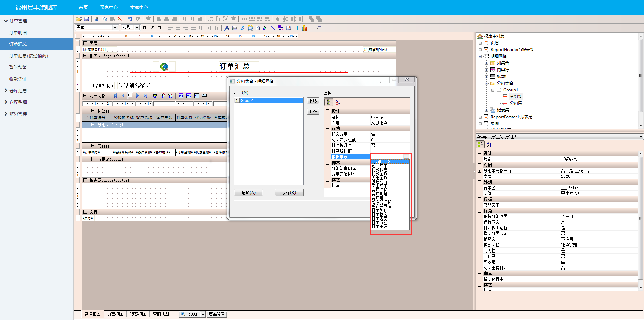644x321 pixels.
Task: Go to last record in detail grid navigator
Action: (145, 96)
